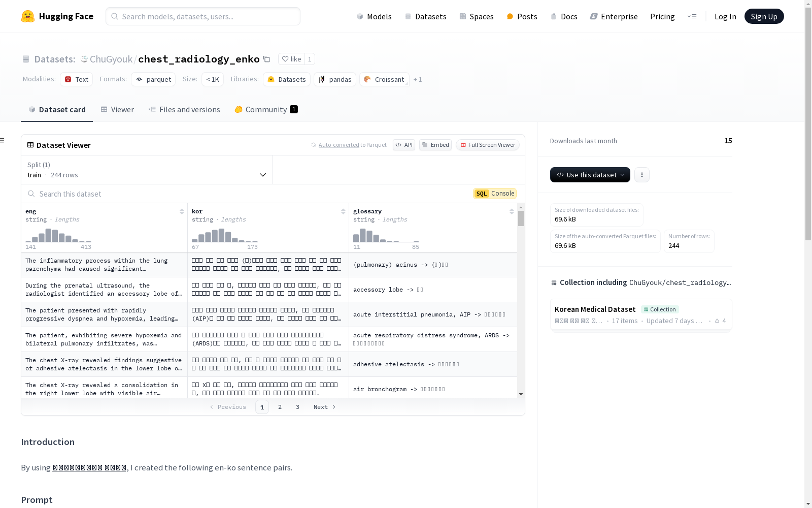Click the Datasets breadcrumb icon

pos(26,59)
